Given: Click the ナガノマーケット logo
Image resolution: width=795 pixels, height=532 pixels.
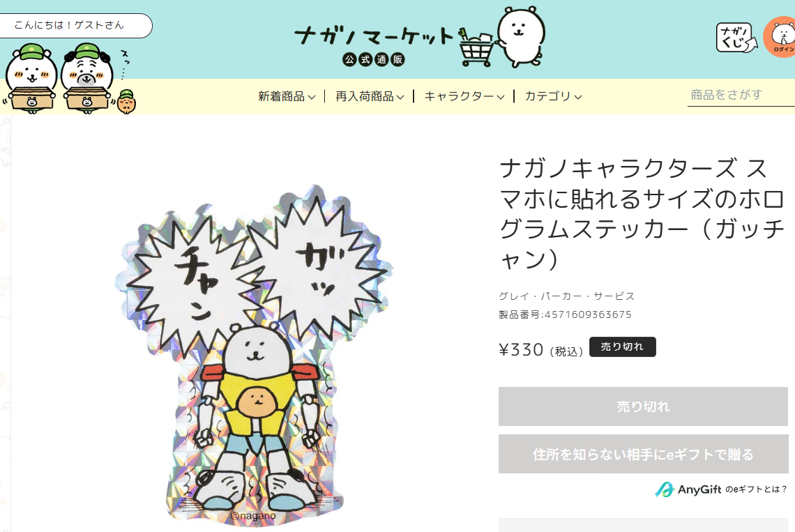Looking at the screenshot, I should click(374, 36).
